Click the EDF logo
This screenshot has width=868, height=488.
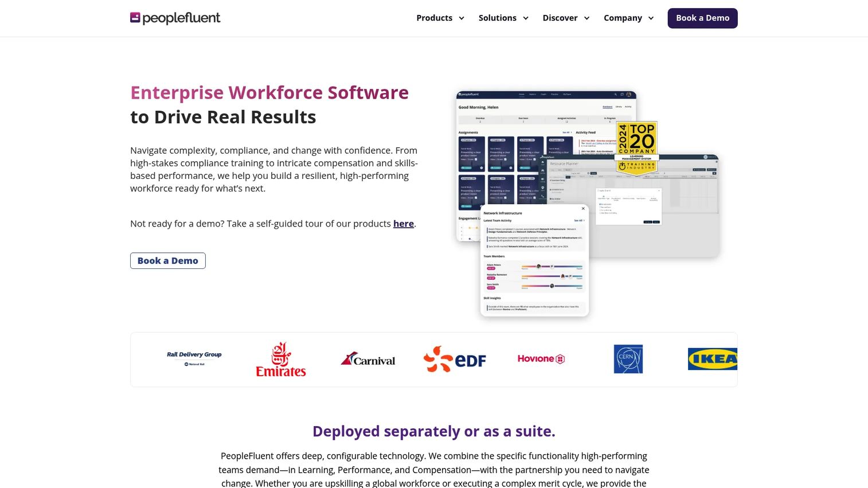(455, 360)
